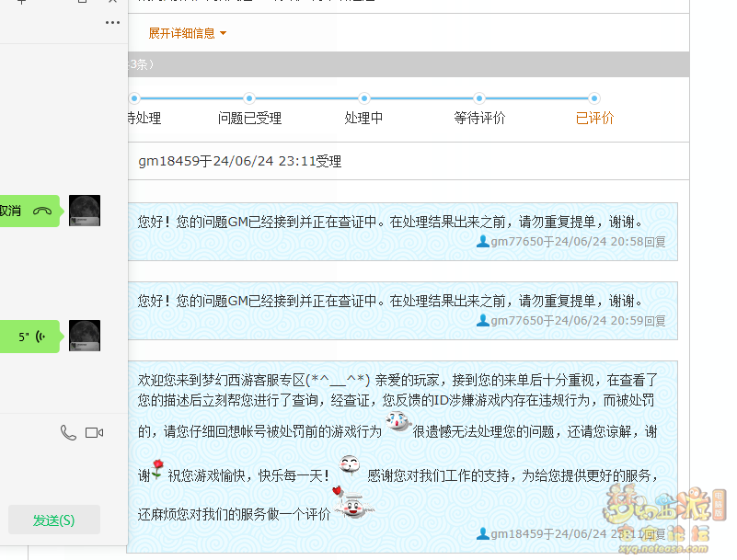The image size is (737, 560).
Task: Click the angel heart emoticon after 评价
Action: click(x=353, y=503)
